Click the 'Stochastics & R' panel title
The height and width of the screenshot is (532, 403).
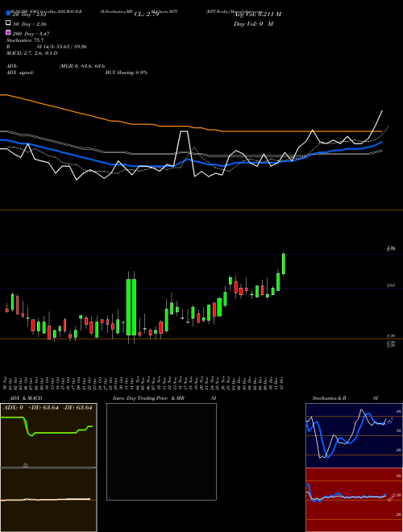(x=329, y=398)
